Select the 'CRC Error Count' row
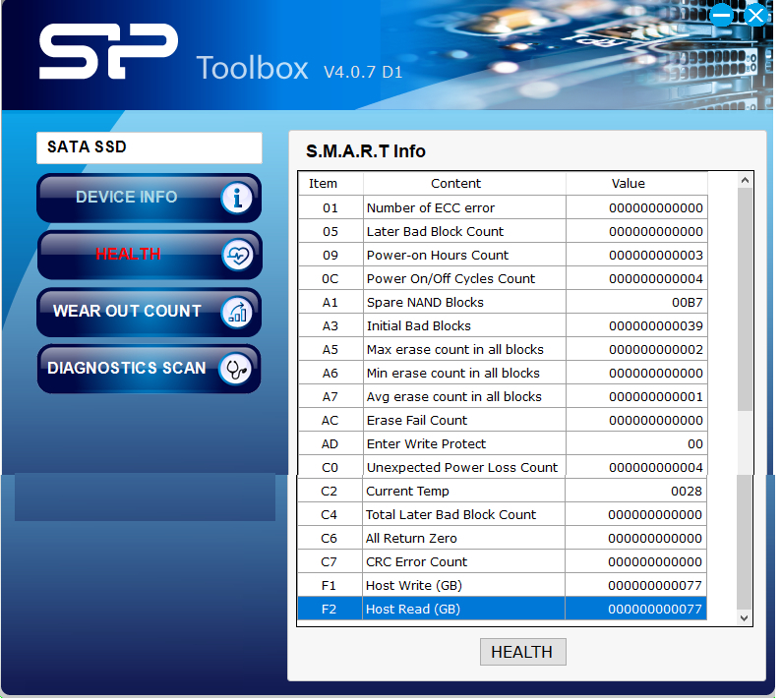The image size is (781, 700). pos(502,561)
